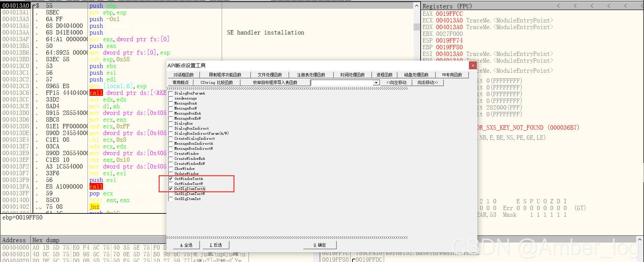Viewport: 644px width, 262px height.
Task: Select the push ebx instruction row
Action: coord(103,66)
